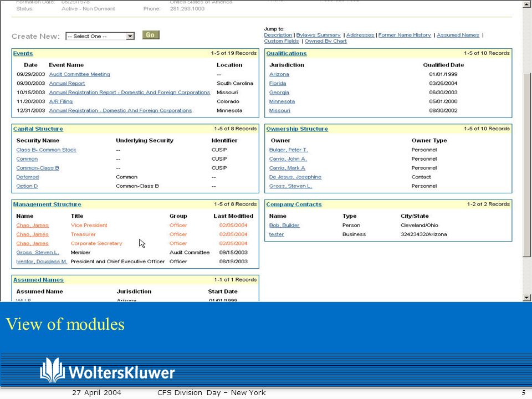Jump to Former Name History

[405, 35]
